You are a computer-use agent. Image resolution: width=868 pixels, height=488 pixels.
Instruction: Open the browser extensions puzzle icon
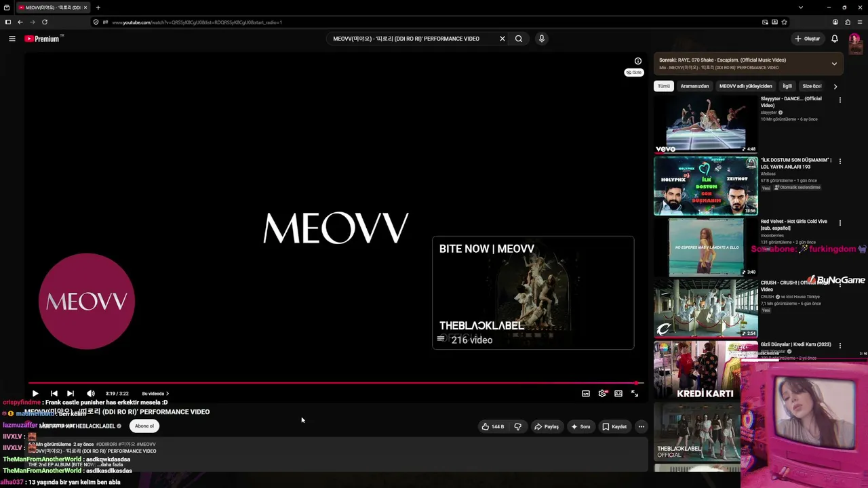click(x=848, y=22)
